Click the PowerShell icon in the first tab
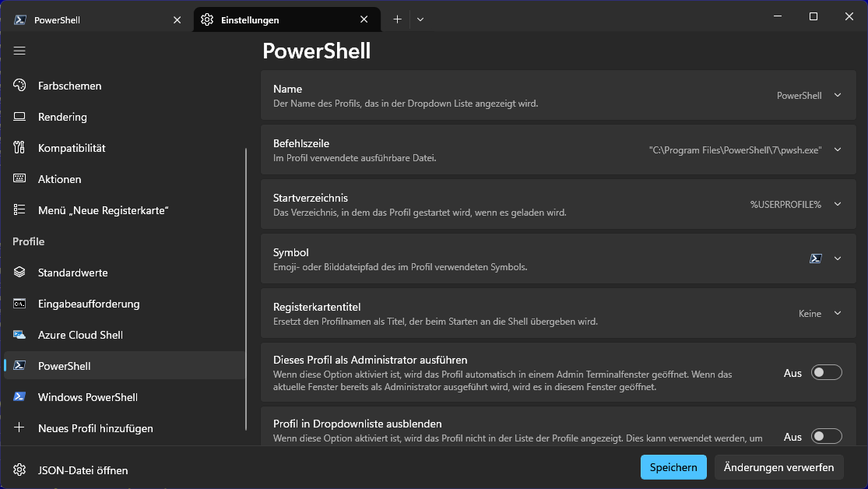The image size is (868, 489). pos(20,19)
